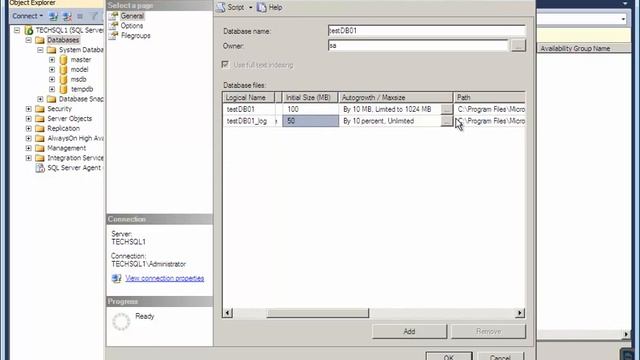Collapse the Databases folder node
The height and width of the screenshot is (360, 640).
(x=29, y=40)
